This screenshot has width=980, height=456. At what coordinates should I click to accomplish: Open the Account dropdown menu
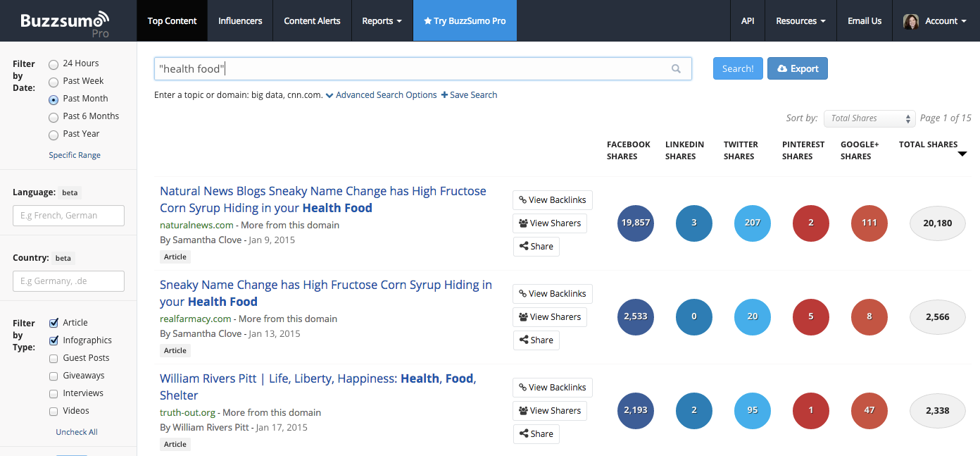pyautogui.click(x=936, y=21)
